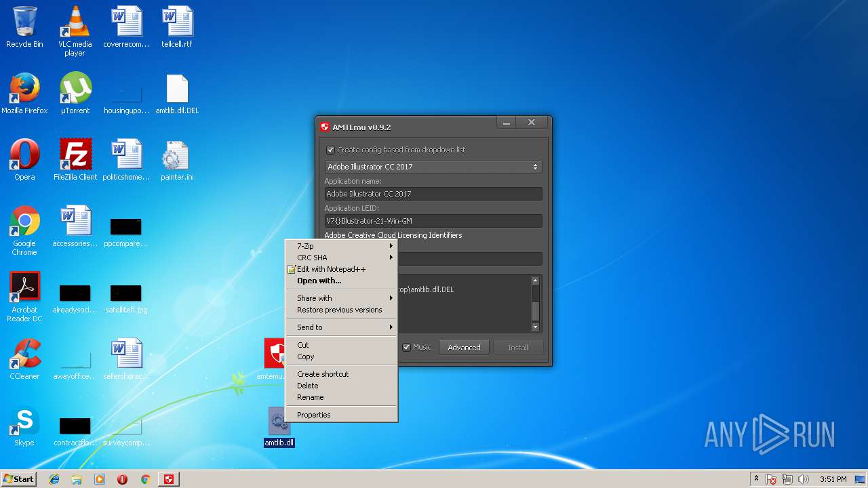Show hidden tray icons arrow
Viewport: 868px width, 488px height.
point(756,479)
